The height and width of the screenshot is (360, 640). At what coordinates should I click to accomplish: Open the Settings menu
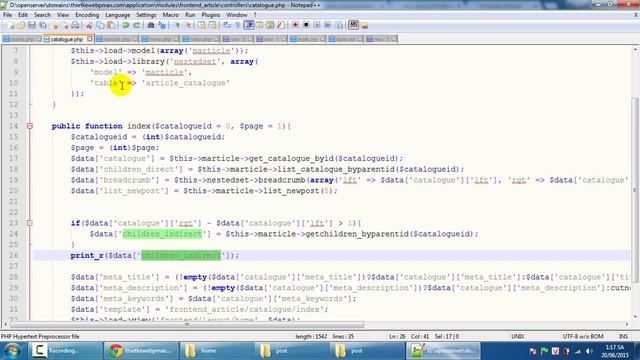[x=146, y=15]
